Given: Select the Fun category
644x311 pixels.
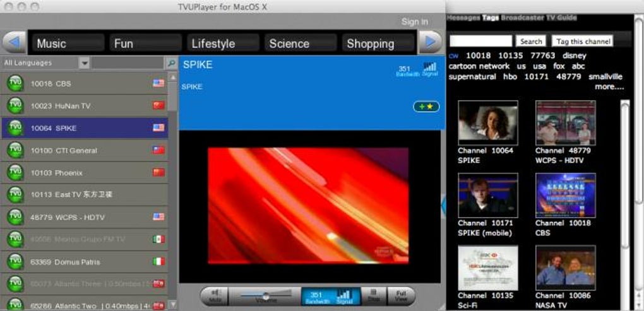Looking at the screenshot, I should tap(145, 43).
